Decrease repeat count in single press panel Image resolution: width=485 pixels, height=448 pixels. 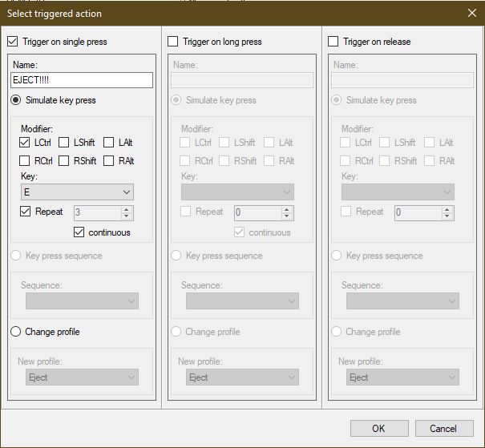coord(126,216)
